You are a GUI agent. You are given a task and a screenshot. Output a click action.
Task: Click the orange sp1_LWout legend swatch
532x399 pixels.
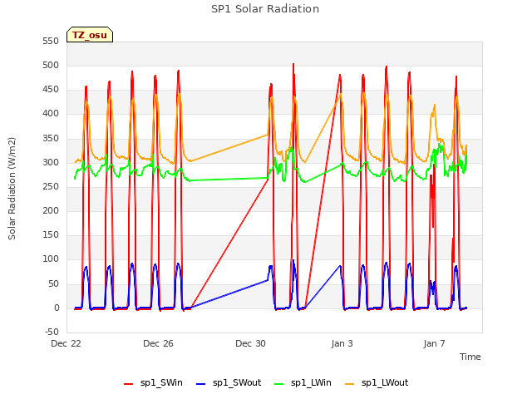[350, 384]
